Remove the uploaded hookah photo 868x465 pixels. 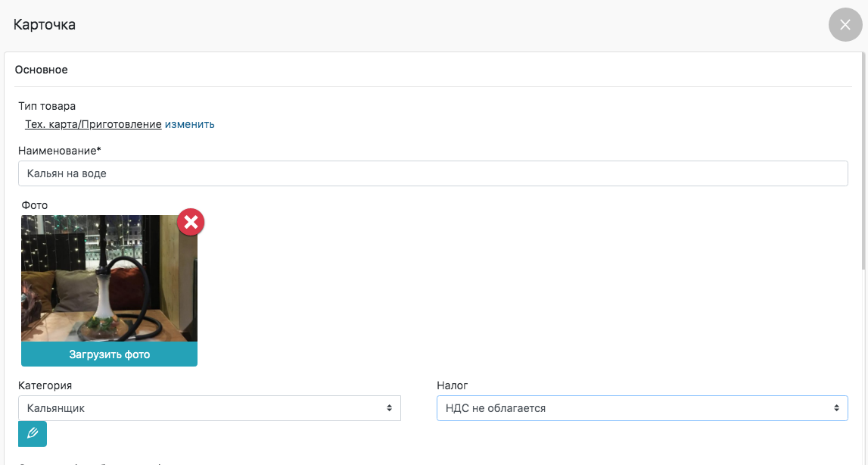(x=191, y=222)
